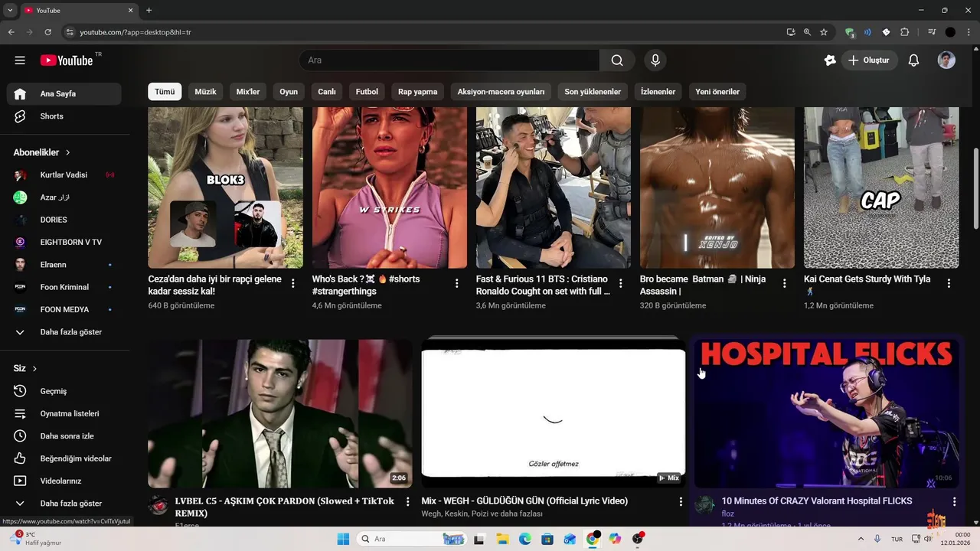Viewport: 980px width, 551px height.
Task: Select Aksiyon-macera oyunları filter chip
Action: (501, 92)
